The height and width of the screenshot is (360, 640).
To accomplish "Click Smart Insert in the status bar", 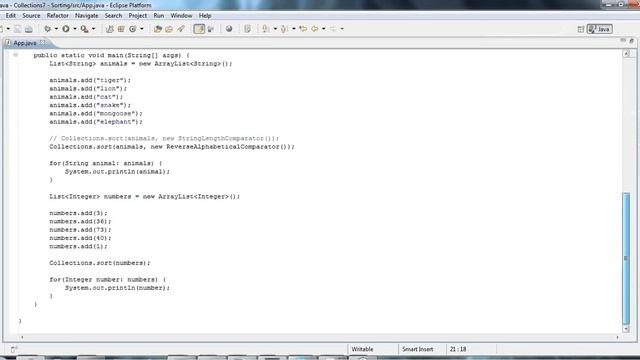I will (418, 349).
